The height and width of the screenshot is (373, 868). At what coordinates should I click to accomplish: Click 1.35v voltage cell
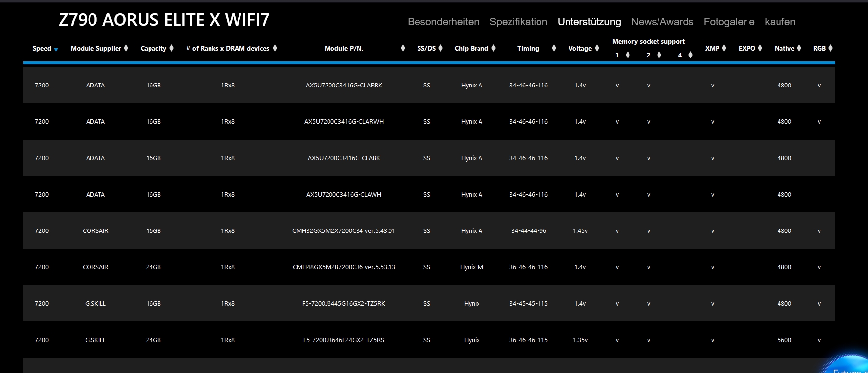click(x=580, y=340)
